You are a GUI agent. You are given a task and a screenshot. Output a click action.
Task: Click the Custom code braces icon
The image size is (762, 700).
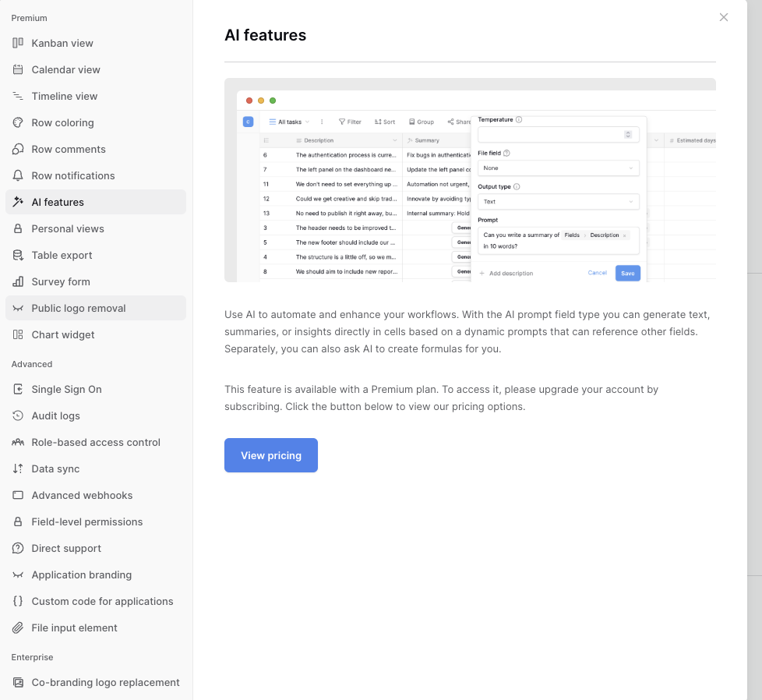pyautogui.click(x=18, y=601)
